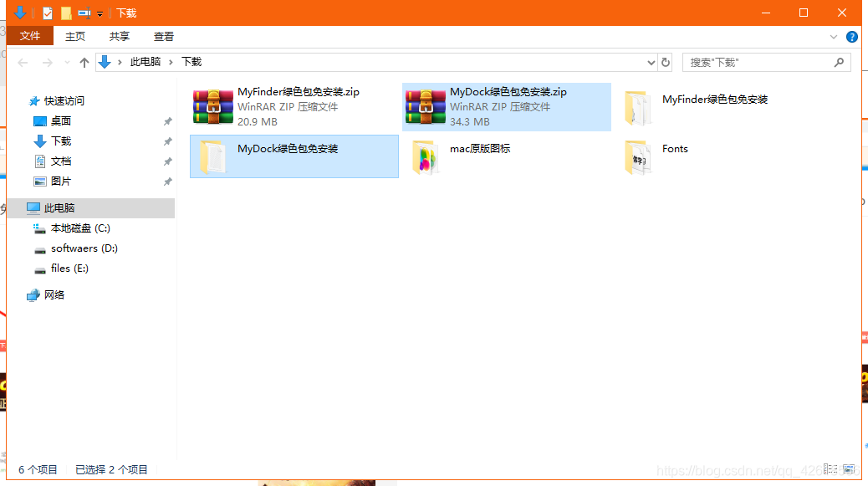This screenshot has height=486, width=868.
Task: Click 下载 breadcrumb in address bar
Action: tap(191, 62)
